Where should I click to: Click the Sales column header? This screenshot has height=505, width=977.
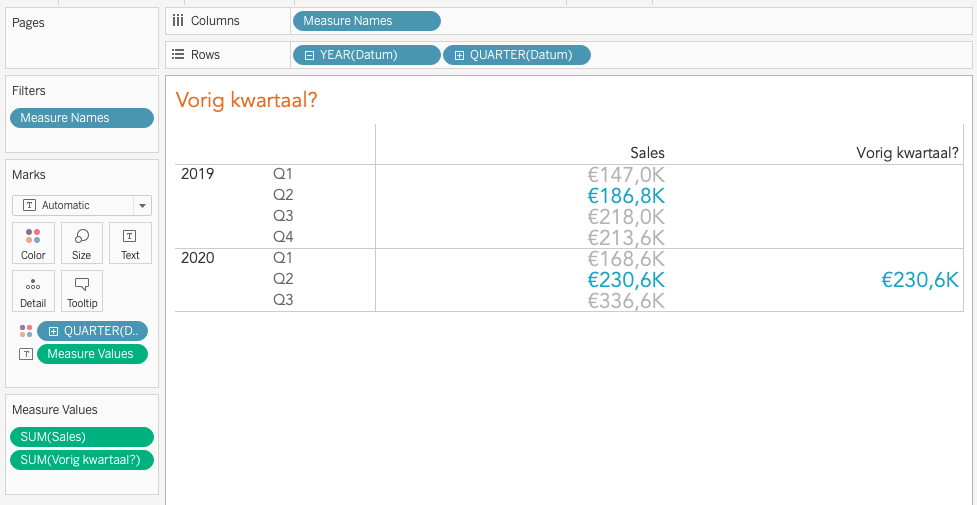click(x=647, y=153)
